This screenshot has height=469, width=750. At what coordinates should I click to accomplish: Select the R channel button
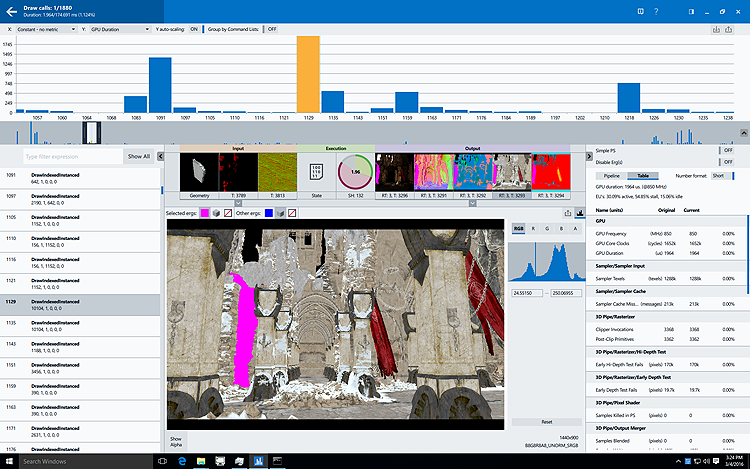point(533,229)
